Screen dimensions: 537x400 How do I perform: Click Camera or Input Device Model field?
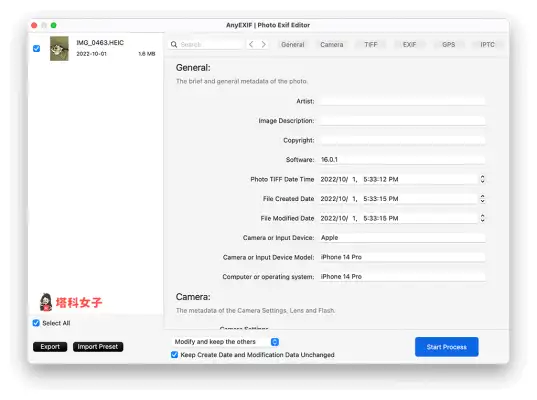click(402, 257)
